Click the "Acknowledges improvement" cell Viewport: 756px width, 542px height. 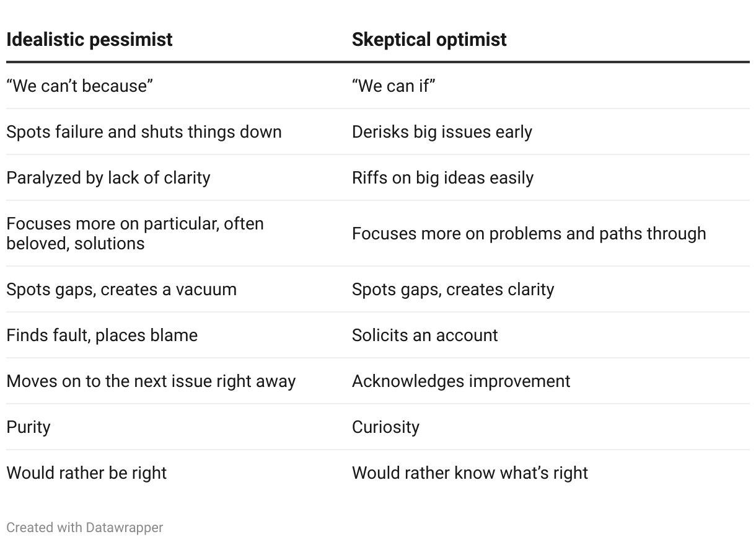461,381
